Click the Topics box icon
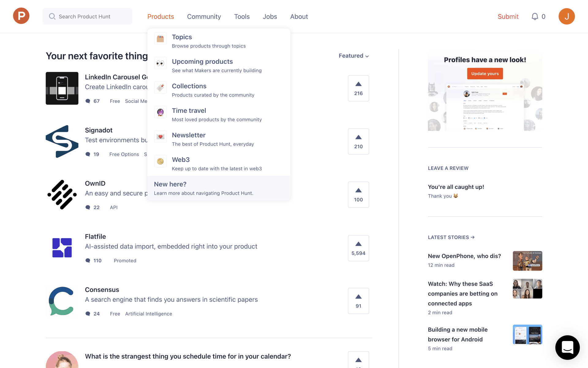Image resolution: width=588 pixels, height=368 pixels. coord(160,39)
